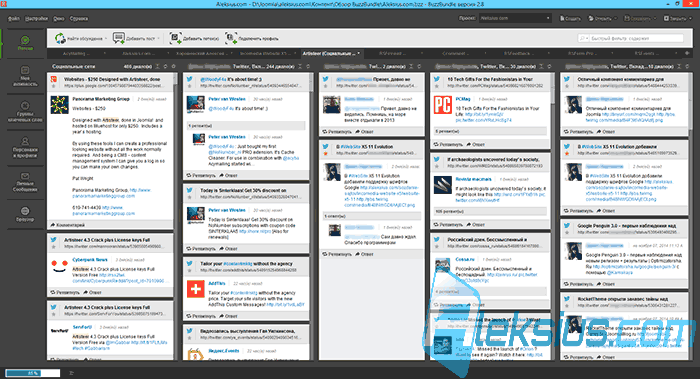Star the 'Websites - $250 Designed with Artisteer' post
This screenshot has height=379, width=700.
point(54,86)
